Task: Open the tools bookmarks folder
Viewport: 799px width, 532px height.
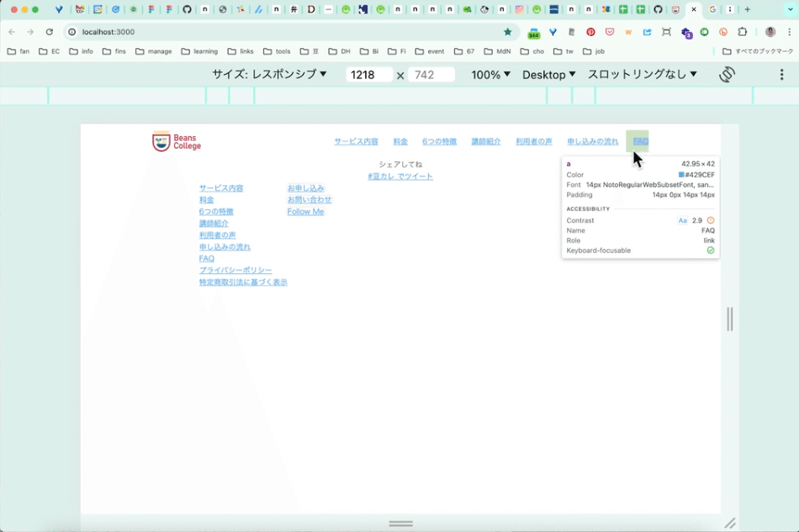Action: (277, 51)
